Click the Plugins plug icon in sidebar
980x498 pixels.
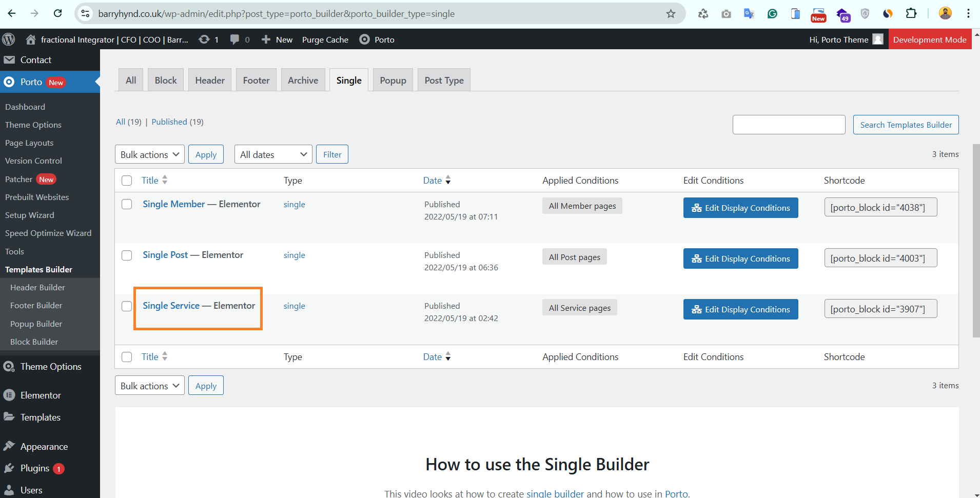pyautogui.click(x=9, y=468)
